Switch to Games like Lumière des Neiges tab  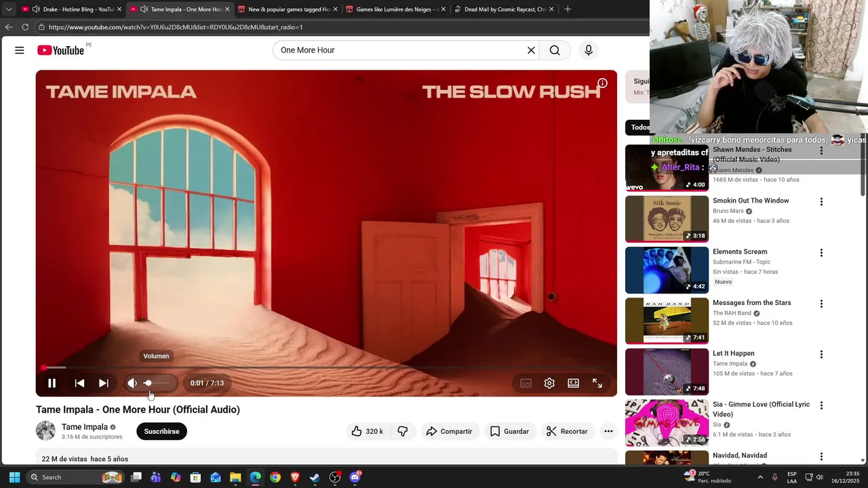(x=393, y=9)
